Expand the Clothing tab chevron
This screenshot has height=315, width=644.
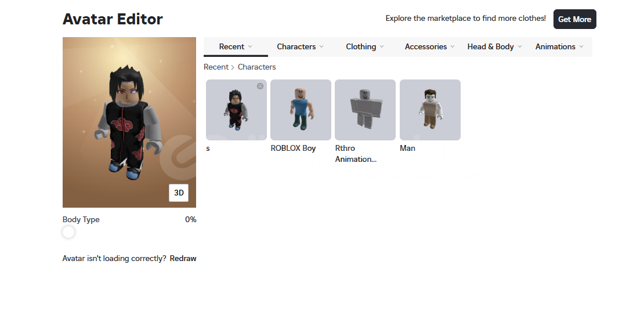point(382,46)
